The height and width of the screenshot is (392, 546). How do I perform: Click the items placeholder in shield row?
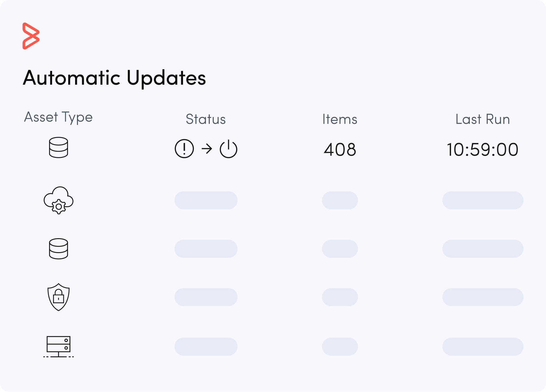click(340, 297)
